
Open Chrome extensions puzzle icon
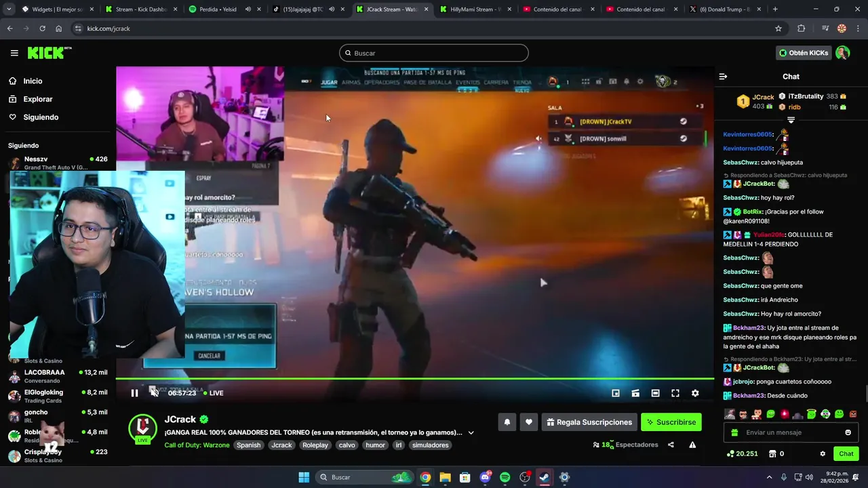802,28
